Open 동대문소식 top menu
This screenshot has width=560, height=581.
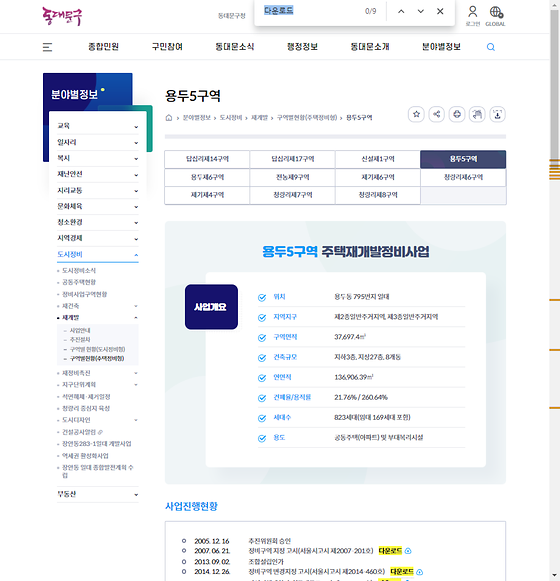[235, 47]
